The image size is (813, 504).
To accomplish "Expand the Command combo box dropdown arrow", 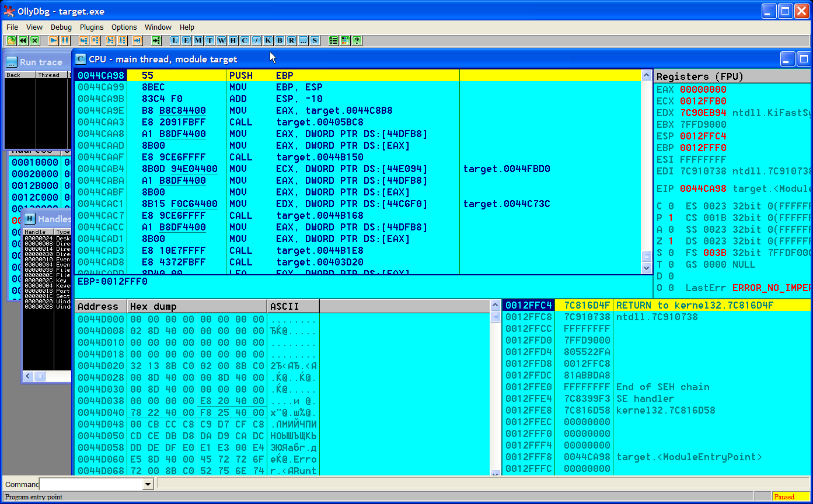I will (148, 484).
